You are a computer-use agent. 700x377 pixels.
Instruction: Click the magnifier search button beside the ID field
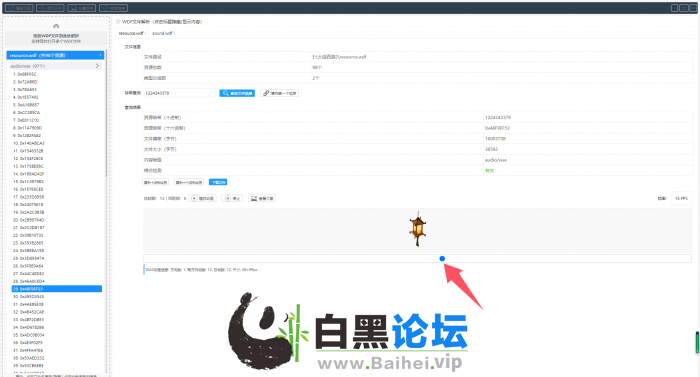point(237,93)
